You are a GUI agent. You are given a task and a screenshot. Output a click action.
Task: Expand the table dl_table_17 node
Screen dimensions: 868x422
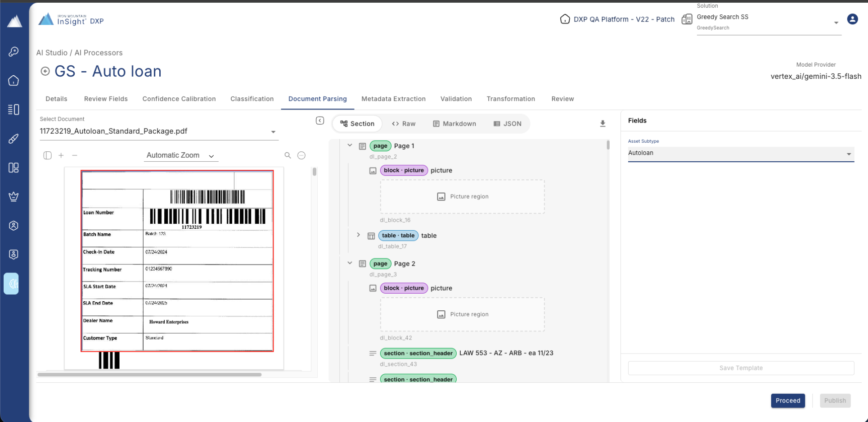pos(358,235)
